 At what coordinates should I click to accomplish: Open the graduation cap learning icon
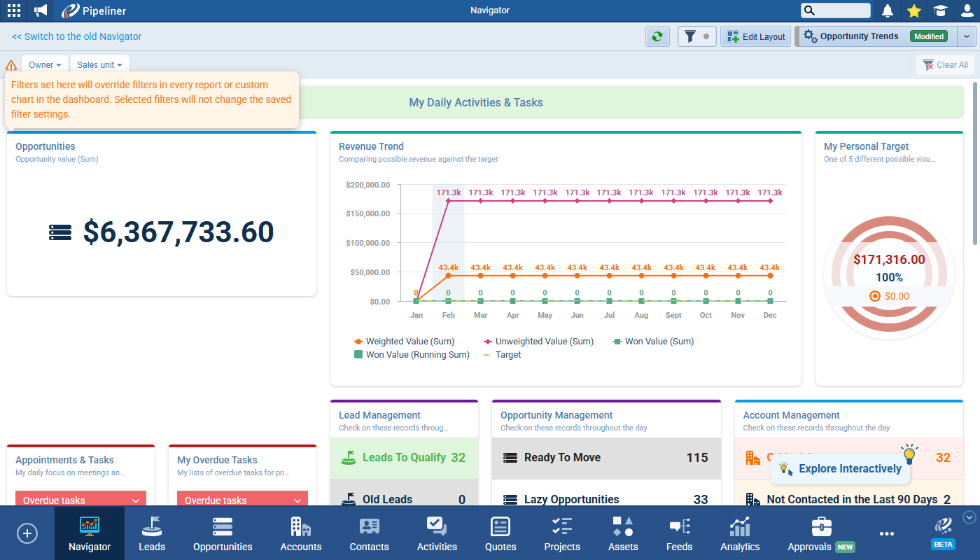(x=939, y=10)
